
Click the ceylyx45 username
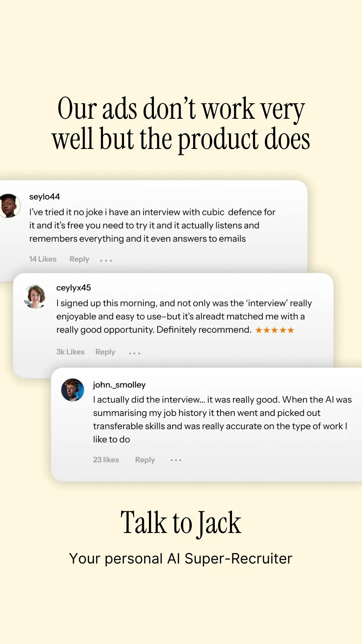pyautogui.click(x=74, y=288)
